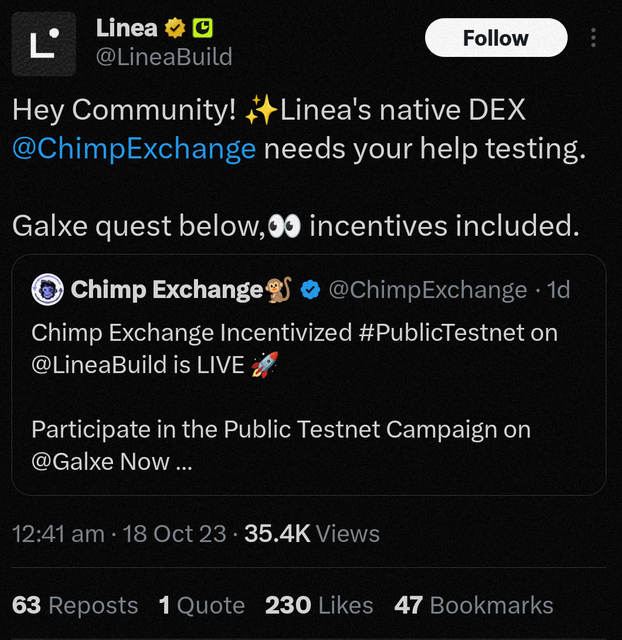Click the Chimp Exchange avatar in quoted tweet
The width and height of the screenshot is (622, 640).
47,289
